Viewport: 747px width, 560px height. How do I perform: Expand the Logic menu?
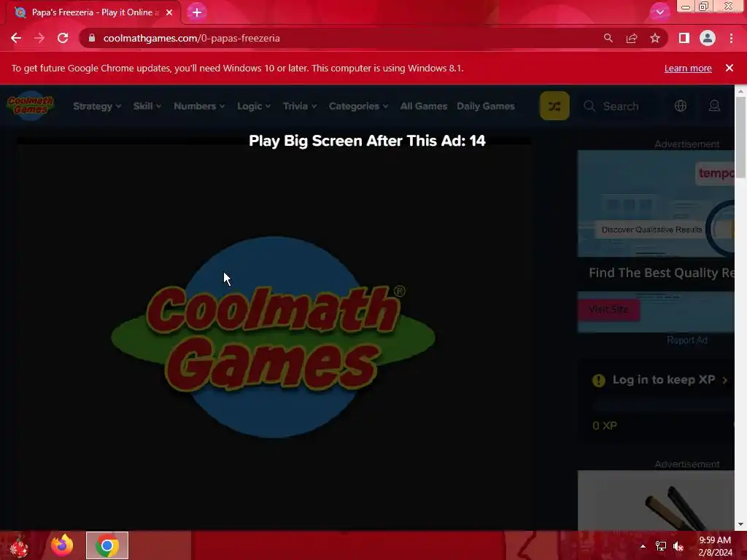coord(254,106)
